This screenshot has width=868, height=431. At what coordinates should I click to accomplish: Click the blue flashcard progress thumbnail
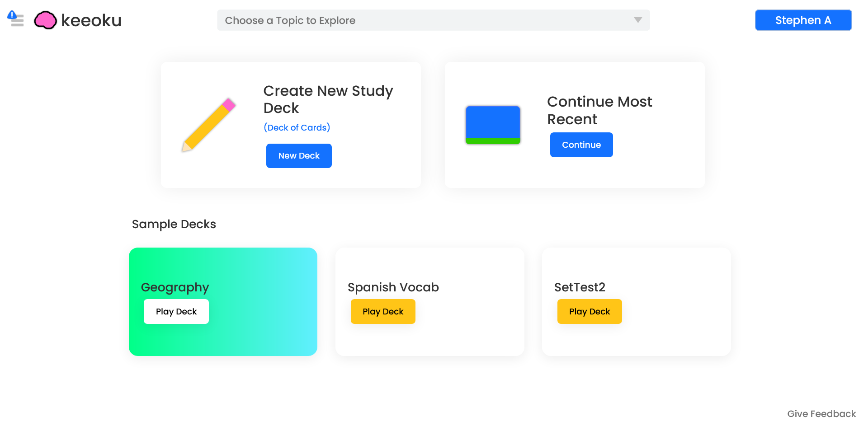click(493, 125)
